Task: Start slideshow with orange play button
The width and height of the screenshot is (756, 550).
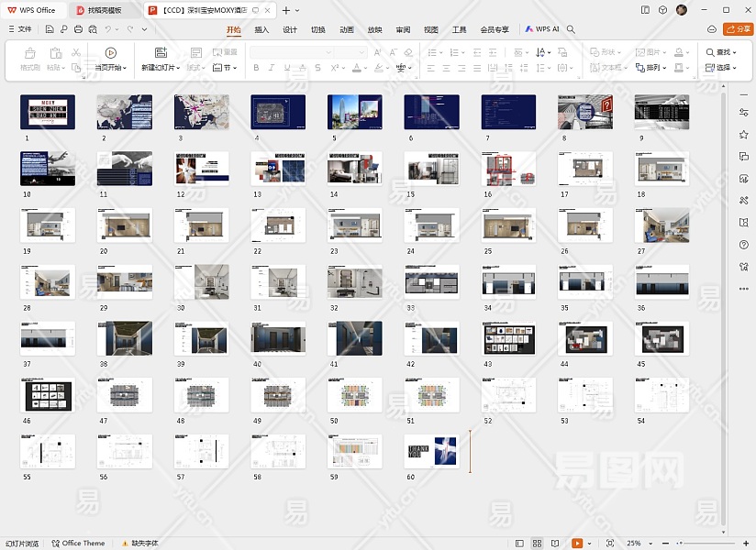Action: pyautogui.click(x=576, y=544)
